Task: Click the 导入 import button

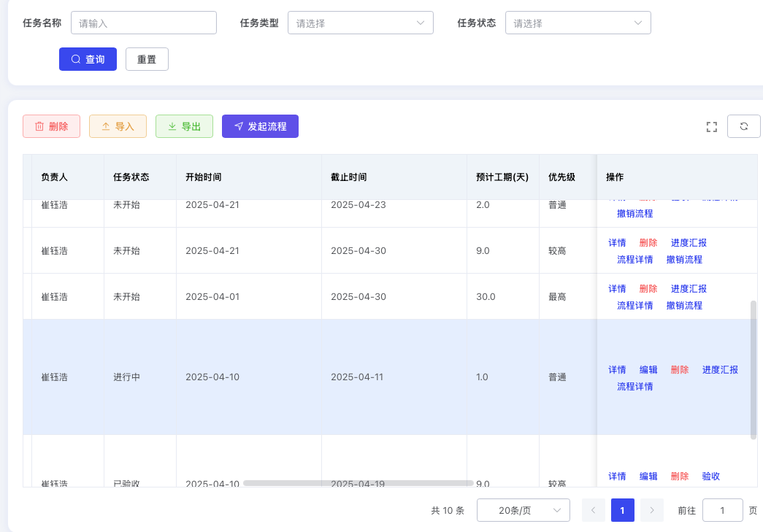Action: (x=118, y=126)
